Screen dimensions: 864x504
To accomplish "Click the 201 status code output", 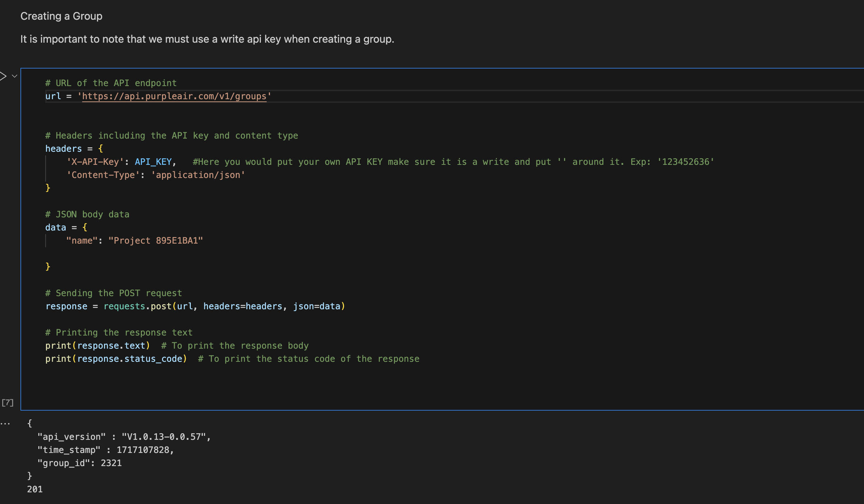I will pyautogui.click(x=35, y=489).
